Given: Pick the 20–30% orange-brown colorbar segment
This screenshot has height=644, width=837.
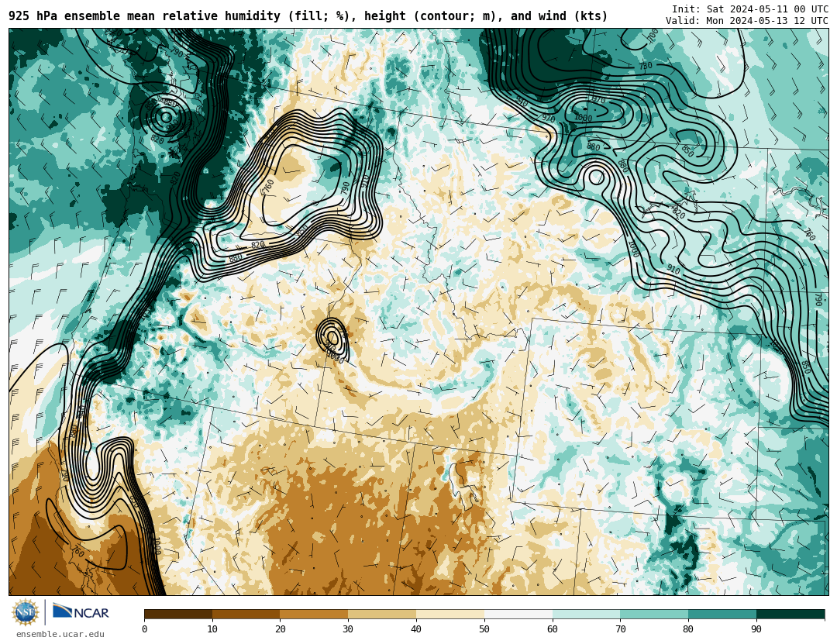Looking at the screenshot, I should tap(315, 614).
